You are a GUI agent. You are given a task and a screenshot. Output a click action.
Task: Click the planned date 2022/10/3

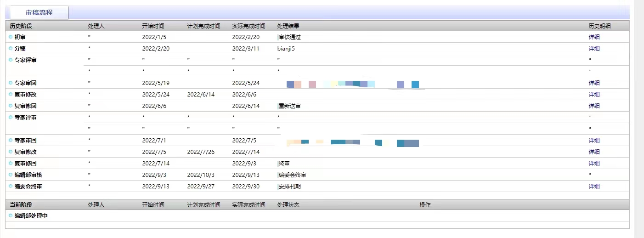(x=201, y=175)
